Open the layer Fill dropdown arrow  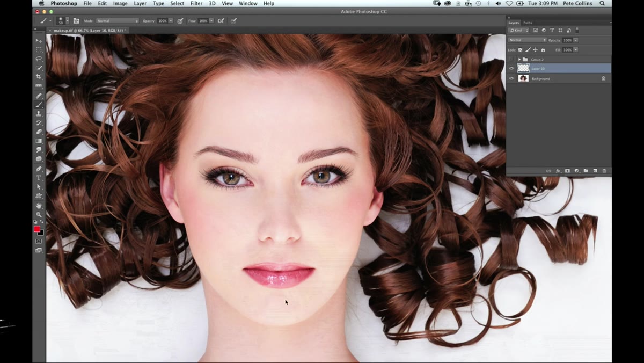tap(575, 50)
